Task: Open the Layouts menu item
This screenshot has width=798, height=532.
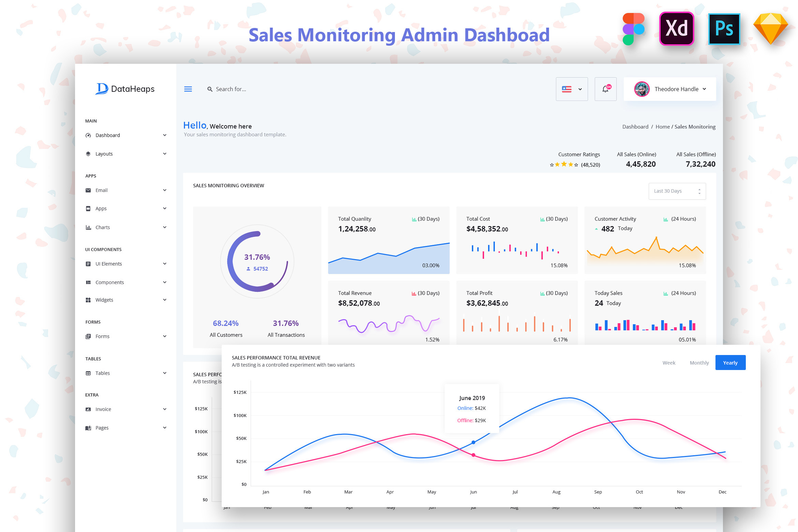Action: coord(126,154)
